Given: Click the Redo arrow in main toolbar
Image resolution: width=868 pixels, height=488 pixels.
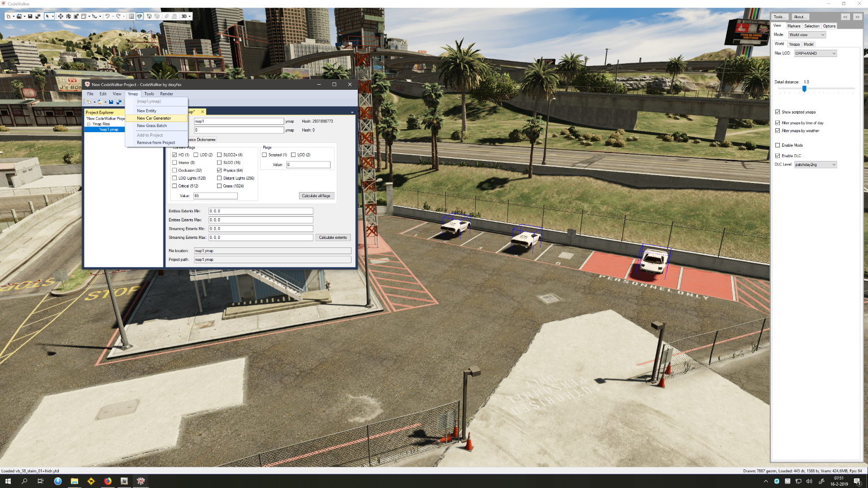Looking at the screenshot, I should pyautogui.click(x=118, y=16).
